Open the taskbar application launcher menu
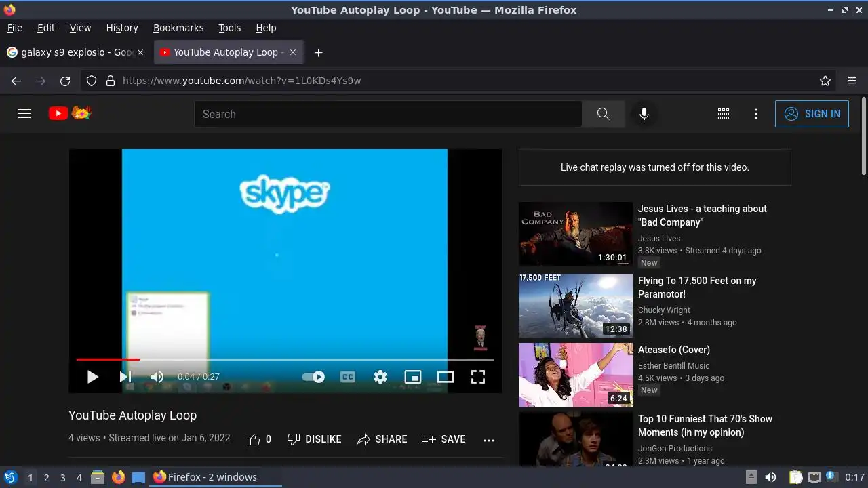Image resolution: width=868 pixels, height=488 pixels. coord(11,477)
